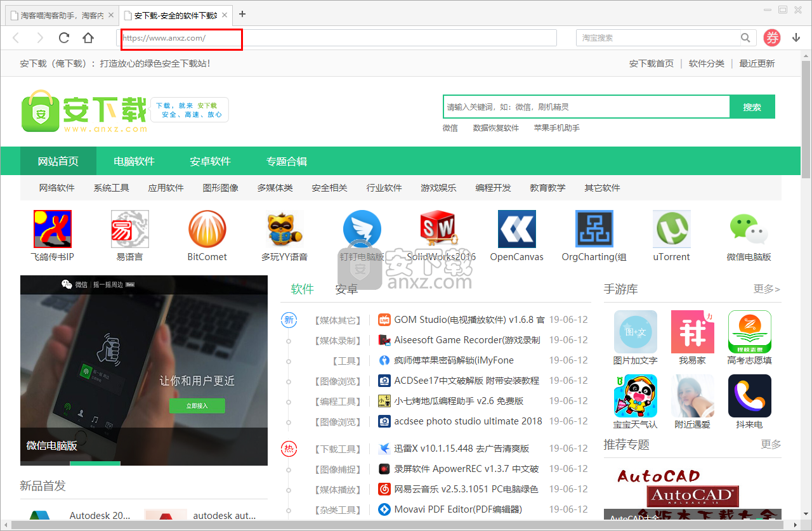The height and width of the screenshot is (531, 812).
Task: Go back with the browser back arrow
Action: coord(16,38)
